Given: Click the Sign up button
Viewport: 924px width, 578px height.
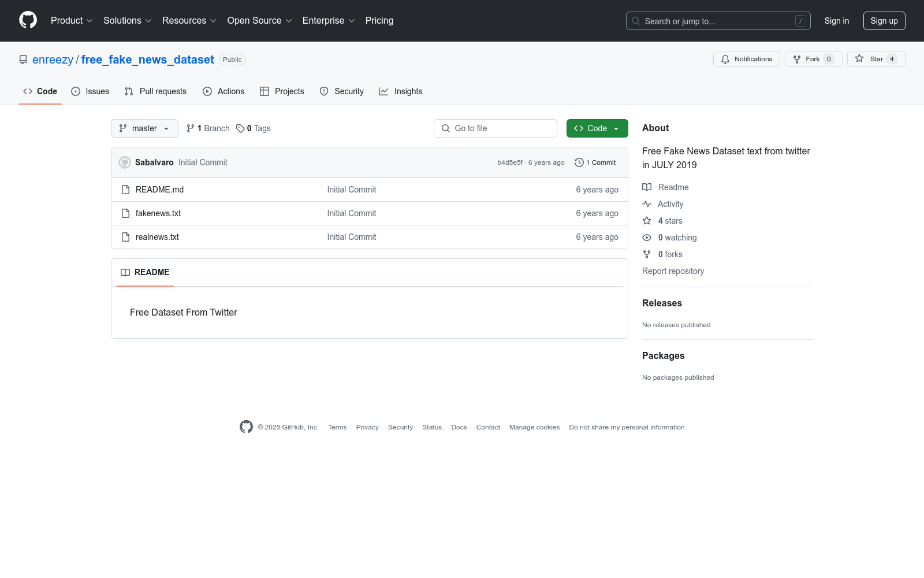Looking at the screenshot, I should [884, 21].
